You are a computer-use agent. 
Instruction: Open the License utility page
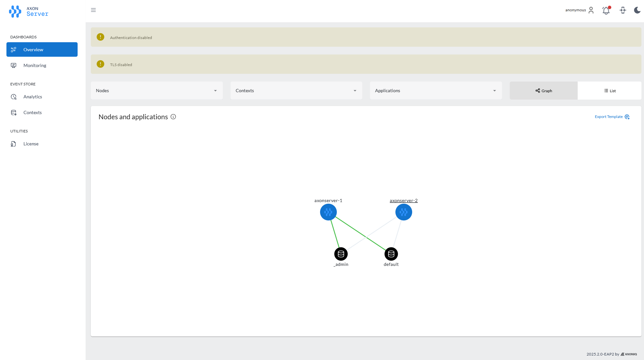click(31, 143)
